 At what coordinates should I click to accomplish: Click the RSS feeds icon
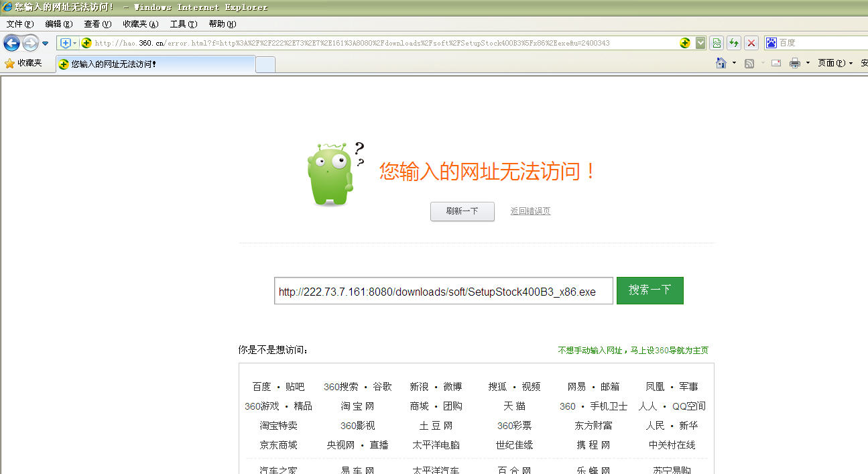pos(749,63)
